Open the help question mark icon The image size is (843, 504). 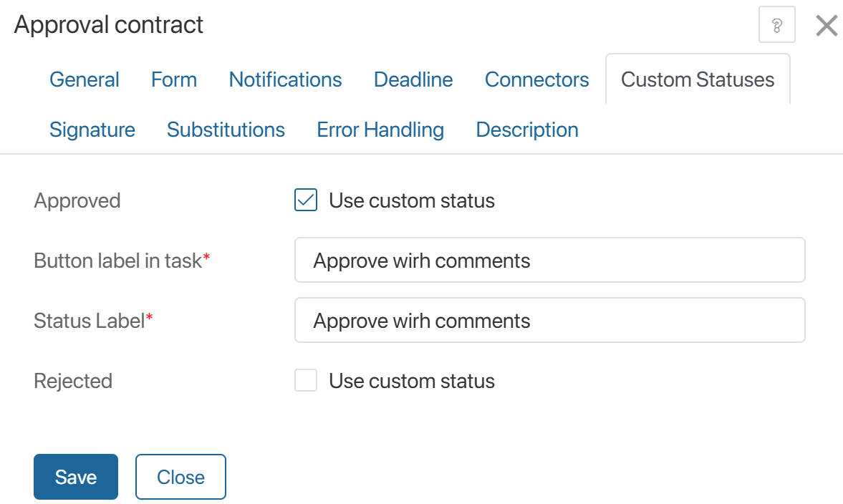(x=776, y=26)
